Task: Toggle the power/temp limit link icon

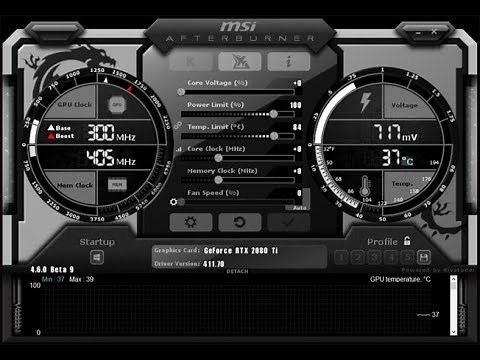Action: click(177, 126)
